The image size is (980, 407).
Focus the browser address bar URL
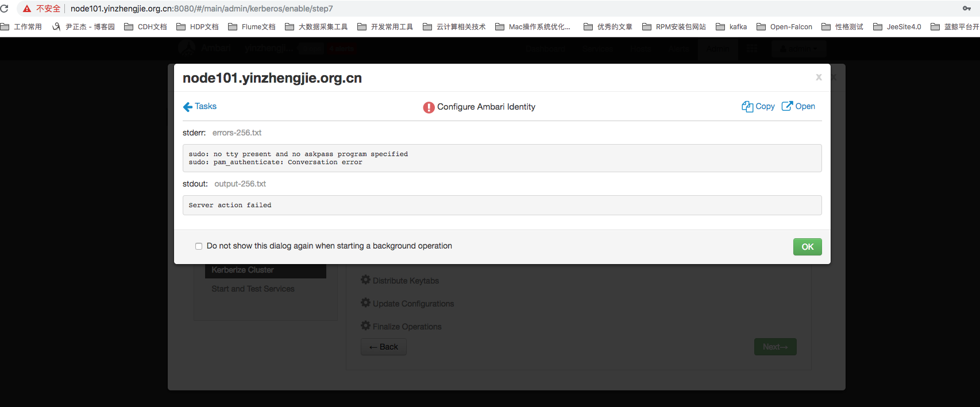point(202,9)
